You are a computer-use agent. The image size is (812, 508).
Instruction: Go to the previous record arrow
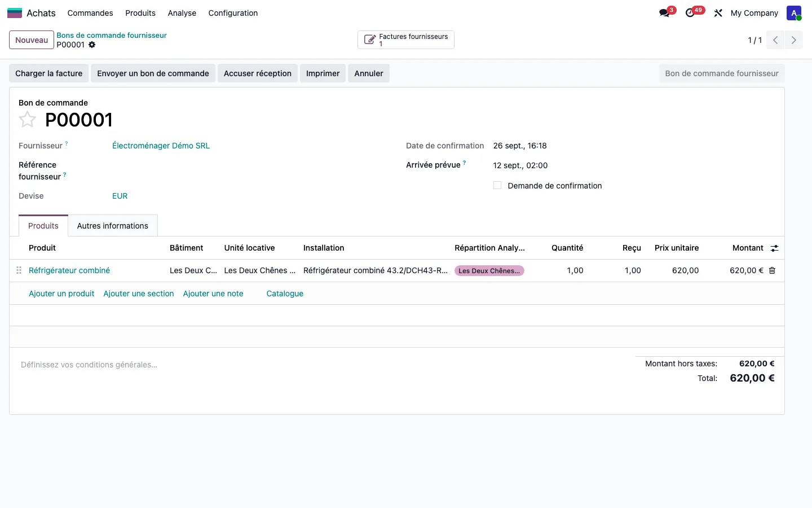775,40
